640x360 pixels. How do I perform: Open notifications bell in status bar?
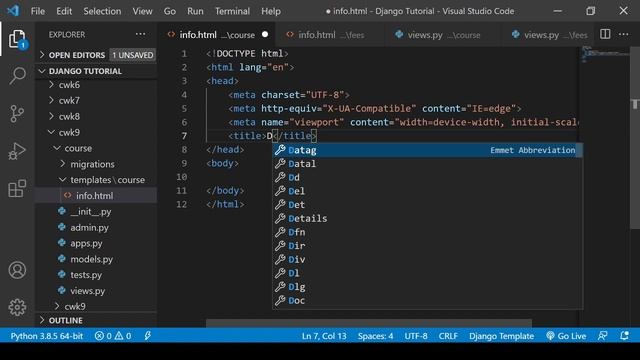click(x=624, y=336)
